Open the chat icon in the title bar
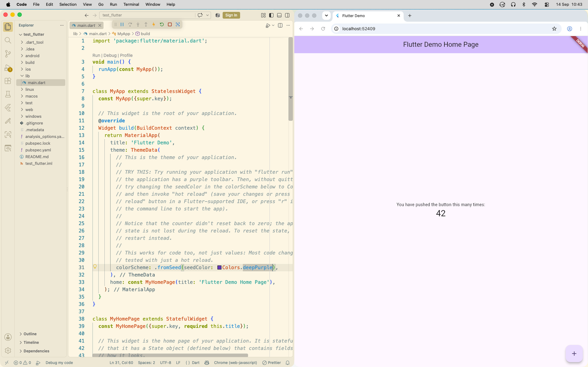This screenshot has width=588, height=367. (200, 15)
